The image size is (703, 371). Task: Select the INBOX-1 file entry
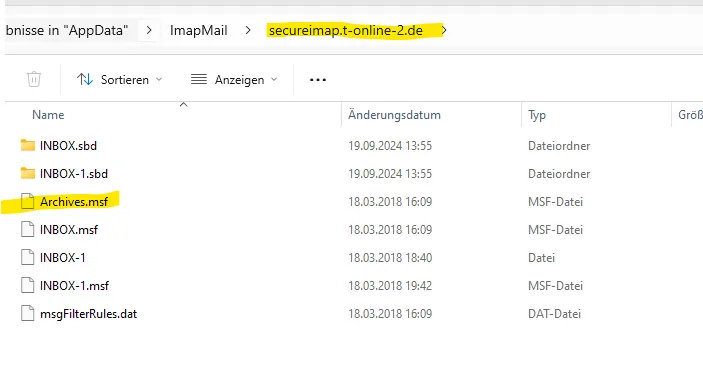(x=62, y=258)
